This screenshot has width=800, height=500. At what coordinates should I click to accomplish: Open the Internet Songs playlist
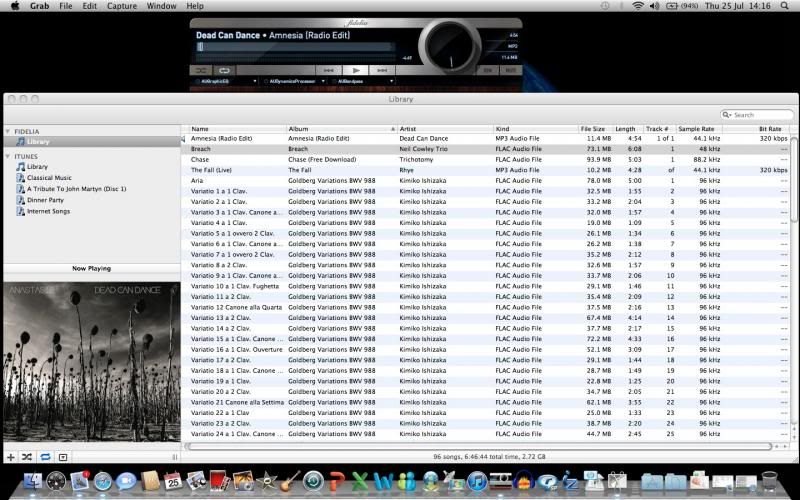(x=48, y=211)
